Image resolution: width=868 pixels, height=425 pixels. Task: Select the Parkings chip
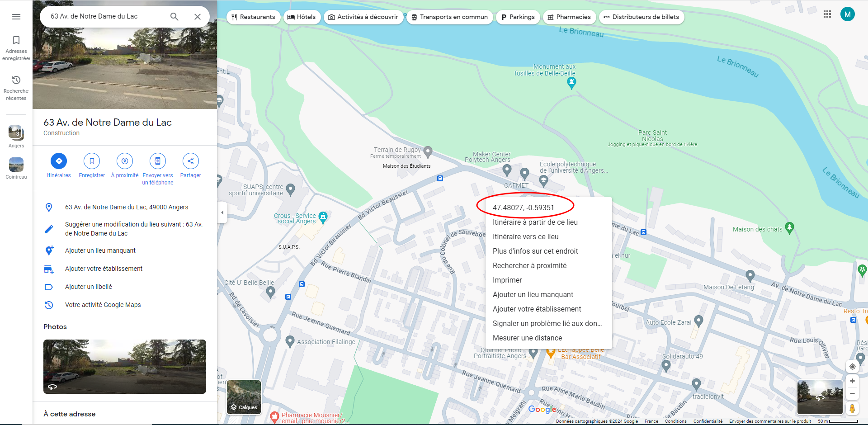tap(518, 17)
